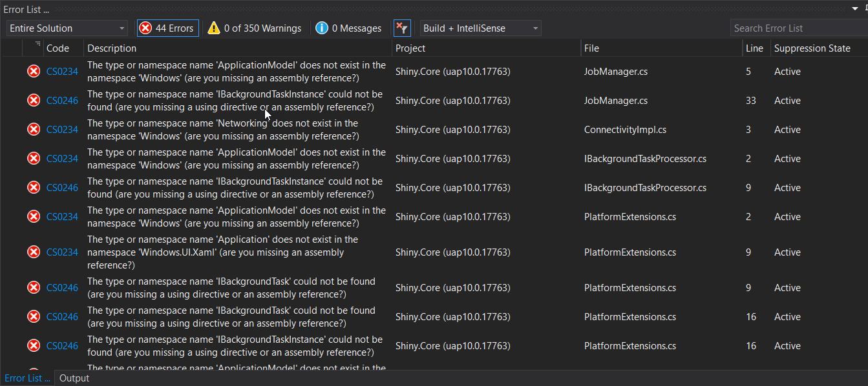Toggle display of 0 of 350 Warnings
This screenshot has height=386, width=868.
tap(255, 28)
